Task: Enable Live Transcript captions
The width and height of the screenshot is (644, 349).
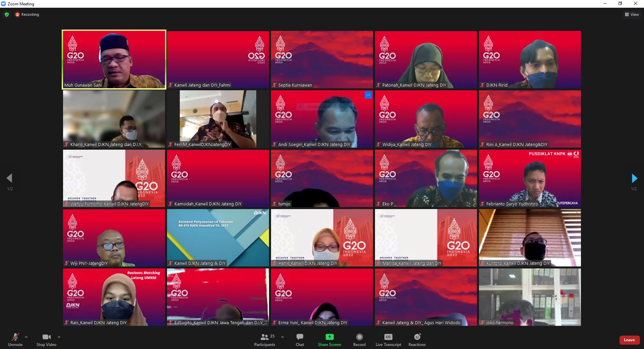Action: (x=388, y=339)
